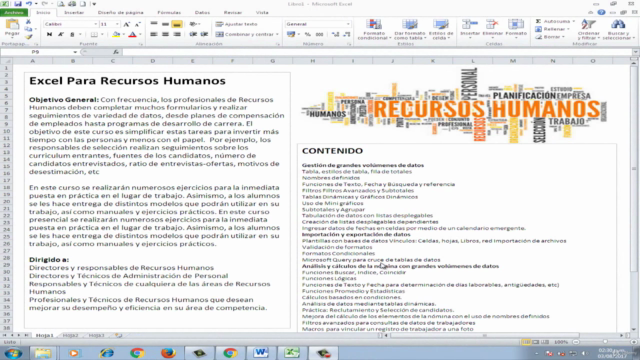Open the Archivo tab
Screen dimensions: 640x360
click(14, 13)
